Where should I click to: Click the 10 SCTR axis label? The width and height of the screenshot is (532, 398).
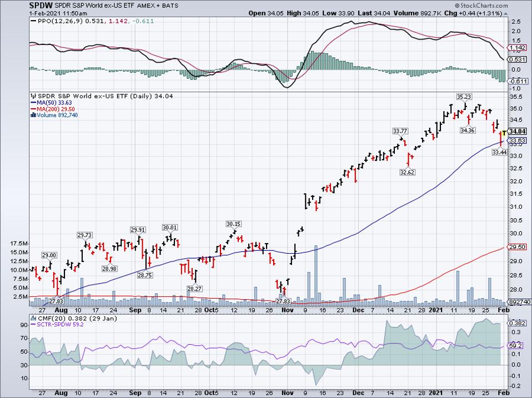(x=24, y=378)
